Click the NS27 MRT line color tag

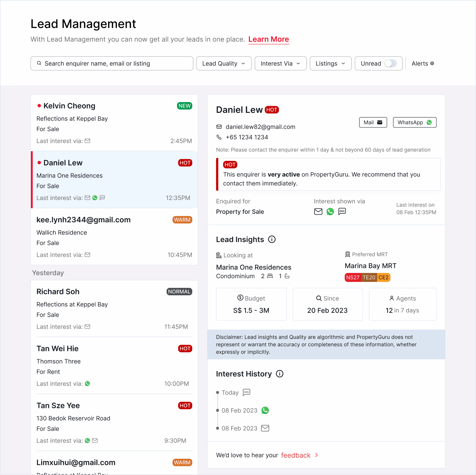[353, 277]
